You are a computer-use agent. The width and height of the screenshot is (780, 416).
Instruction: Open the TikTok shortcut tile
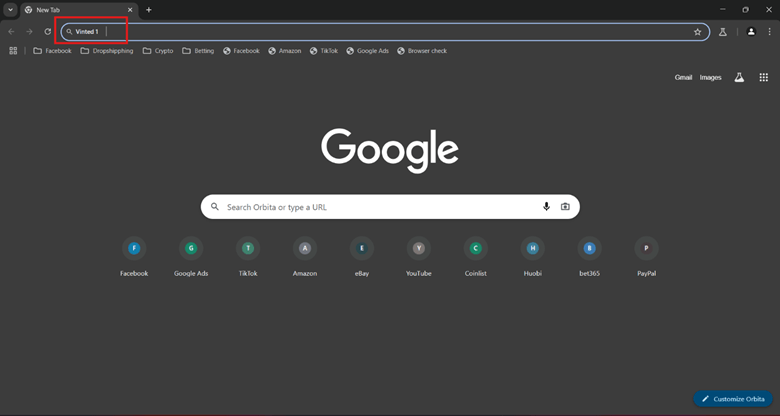tap(248, 256)
